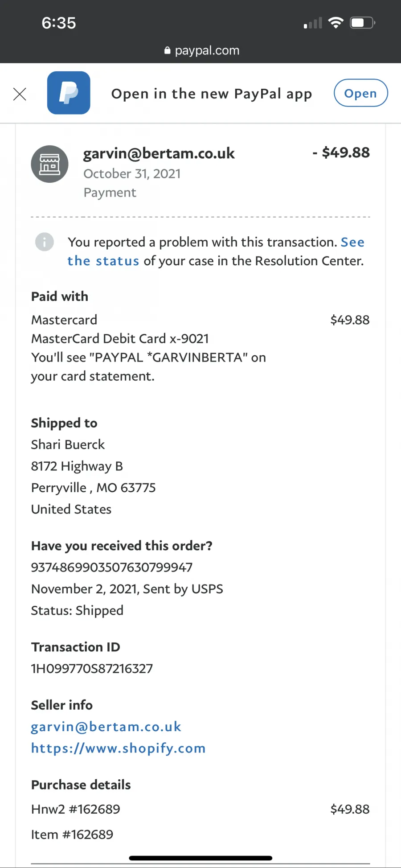Viewport: 401px width, 868px height.
Task: Tap Open in the new PayPal app text
Action: pos(212,94)
